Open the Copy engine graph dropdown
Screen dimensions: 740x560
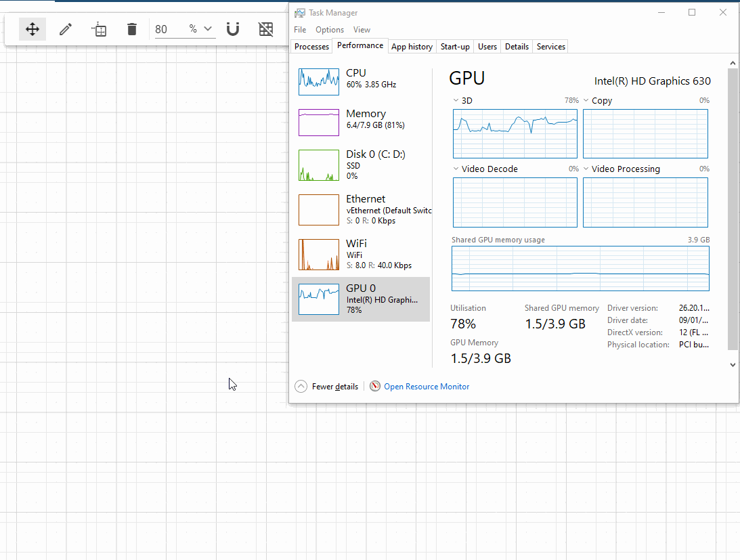pos(586,100)
